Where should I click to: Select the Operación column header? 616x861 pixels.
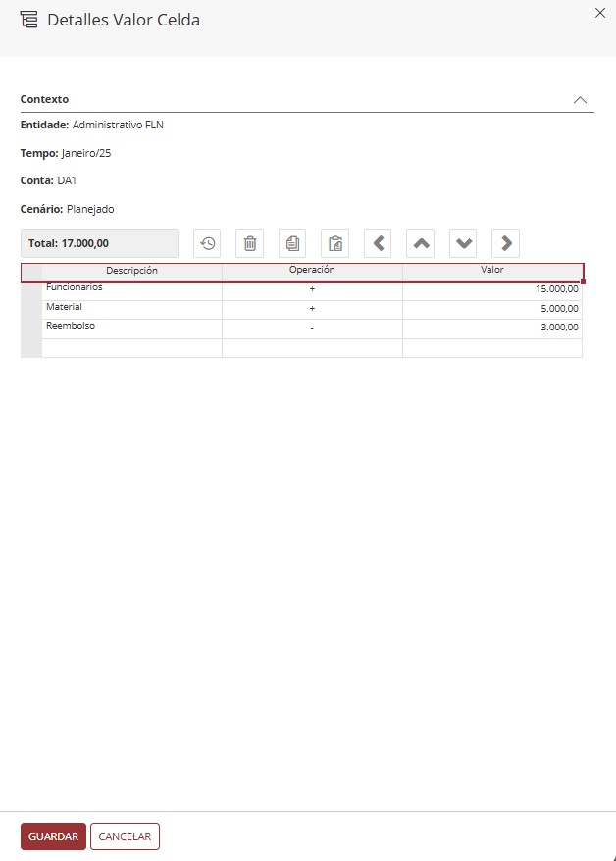coord(312,272)
